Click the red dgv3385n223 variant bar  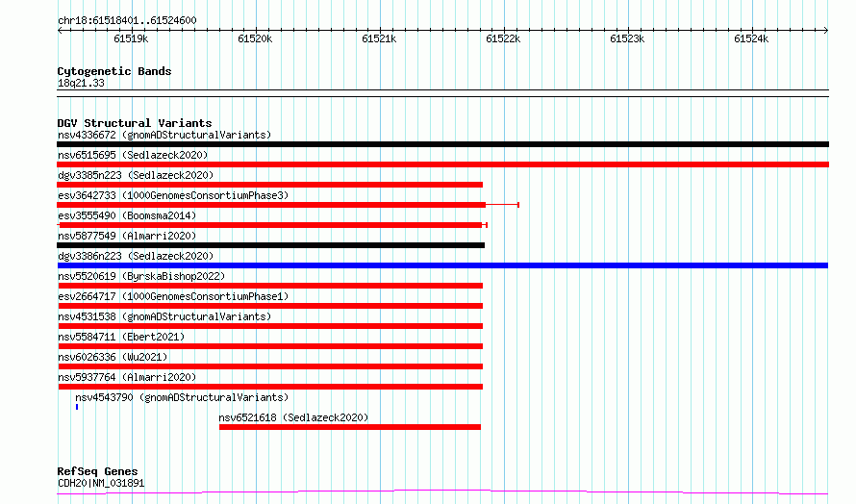(x=269, y=185)
